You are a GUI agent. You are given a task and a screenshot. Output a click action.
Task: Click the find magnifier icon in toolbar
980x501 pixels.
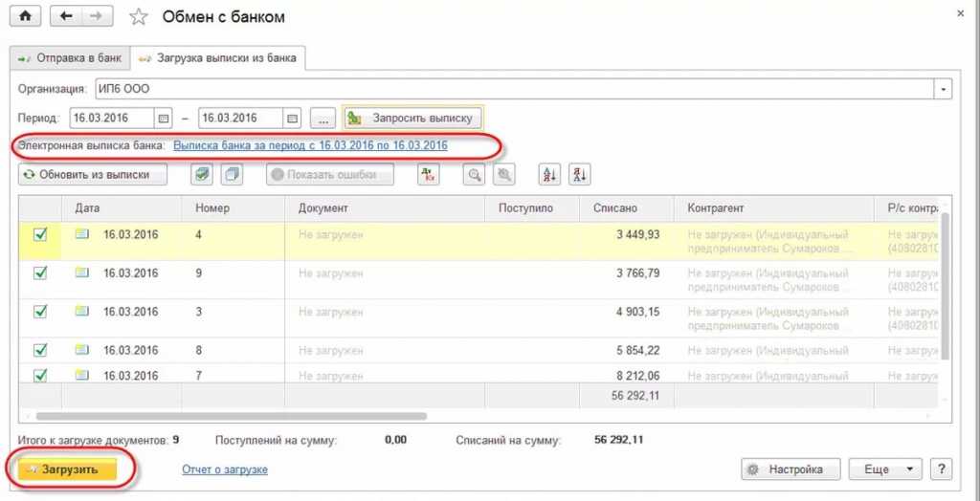[x=474, y=175]
